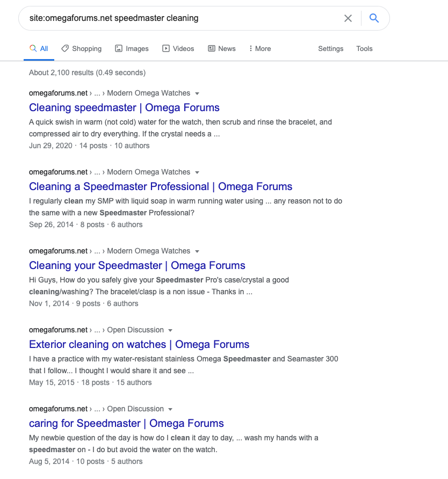Open the Tools menu
The height and width of the screenshot is (479, 448).
click(x=364, y=48)
